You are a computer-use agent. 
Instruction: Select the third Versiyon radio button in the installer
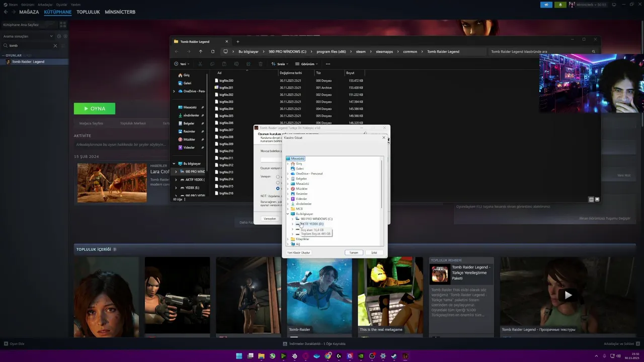click(x=277, y=189)
